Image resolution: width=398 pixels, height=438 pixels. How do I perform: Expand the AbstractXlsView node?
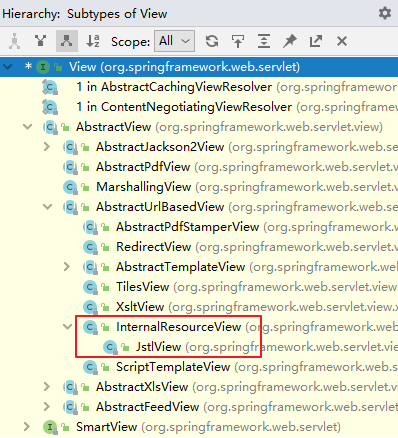47,387
